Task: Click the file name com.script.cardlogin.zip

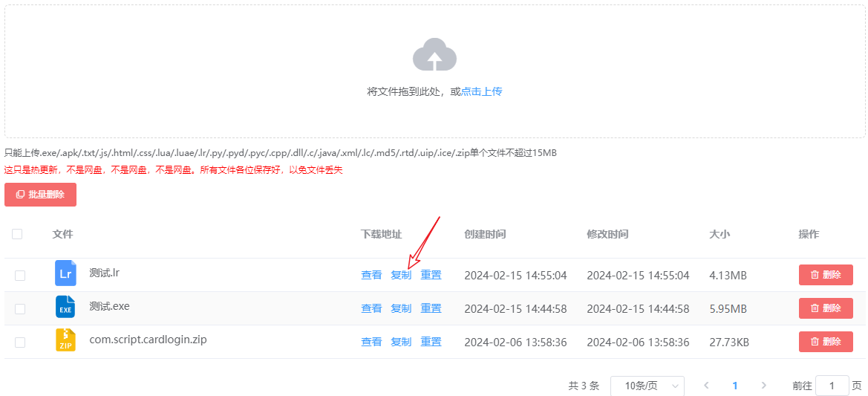Action: (149, 340)
